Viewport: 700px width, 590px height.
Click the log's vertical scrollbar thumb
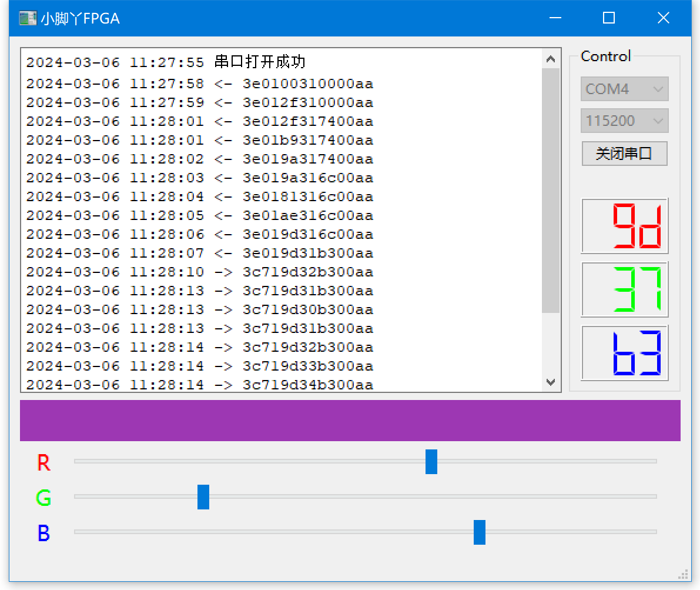[551, 191]
